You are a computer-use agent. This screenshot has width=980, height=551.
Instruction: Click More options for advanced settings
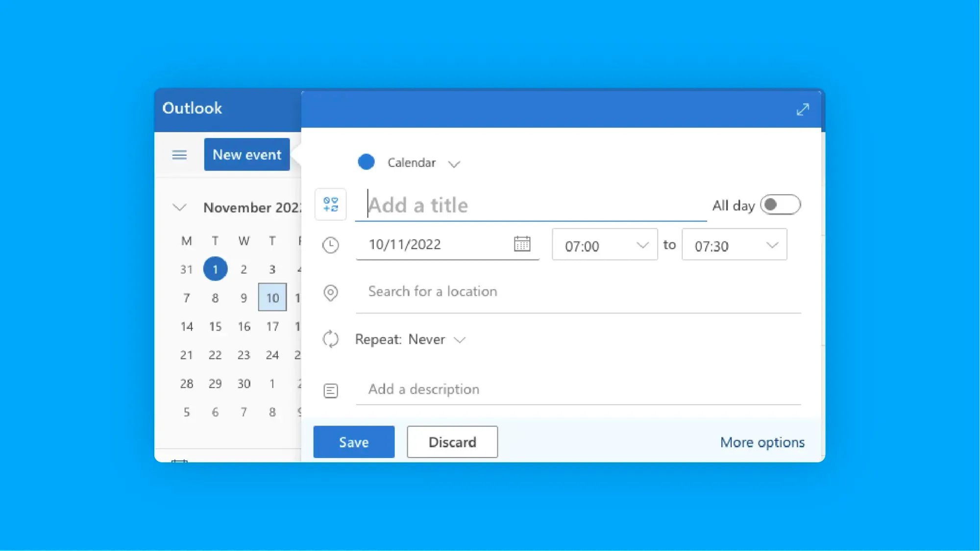point(762,441)
